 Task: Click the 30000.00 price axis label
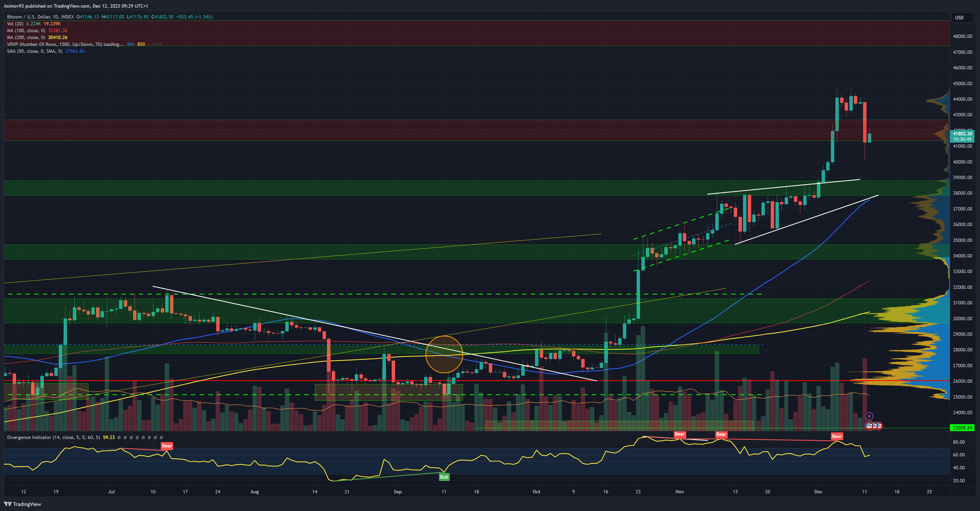(962, 318)
